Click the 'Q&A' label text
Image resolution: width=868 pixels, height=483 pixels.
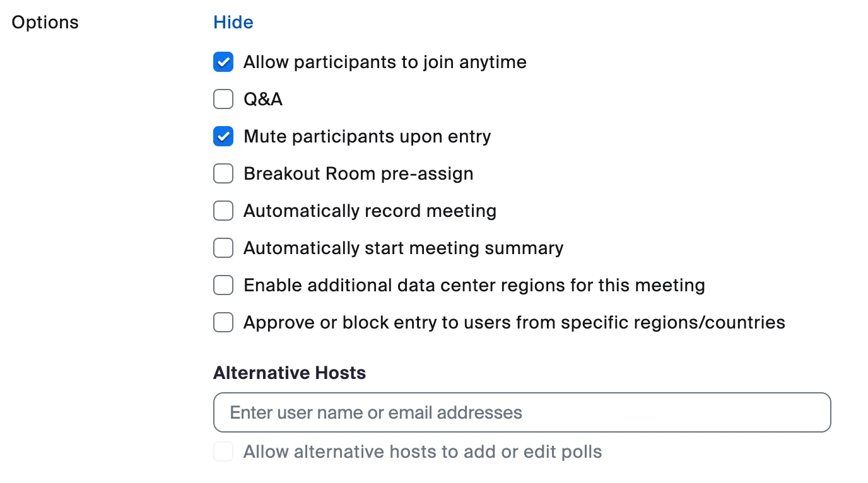point(263,100)
